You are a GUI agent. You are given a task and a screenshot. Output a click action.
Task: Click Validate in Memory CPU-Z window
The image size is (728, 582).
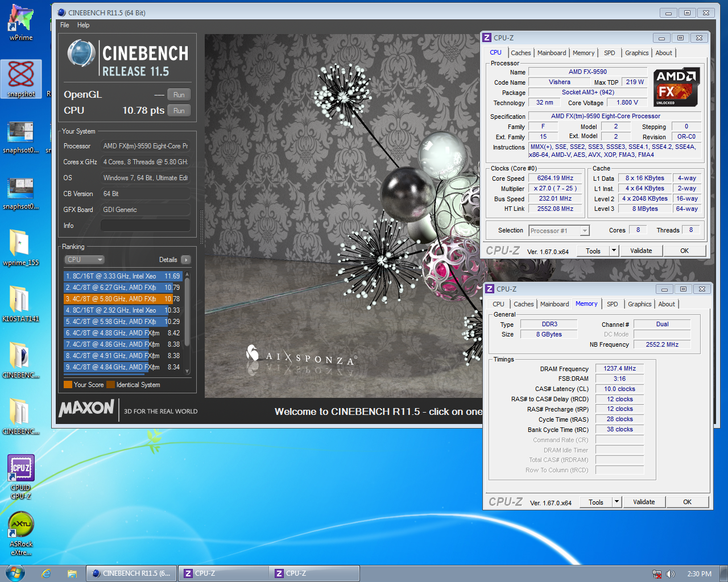pyautogui.click(x=644, y=502)
